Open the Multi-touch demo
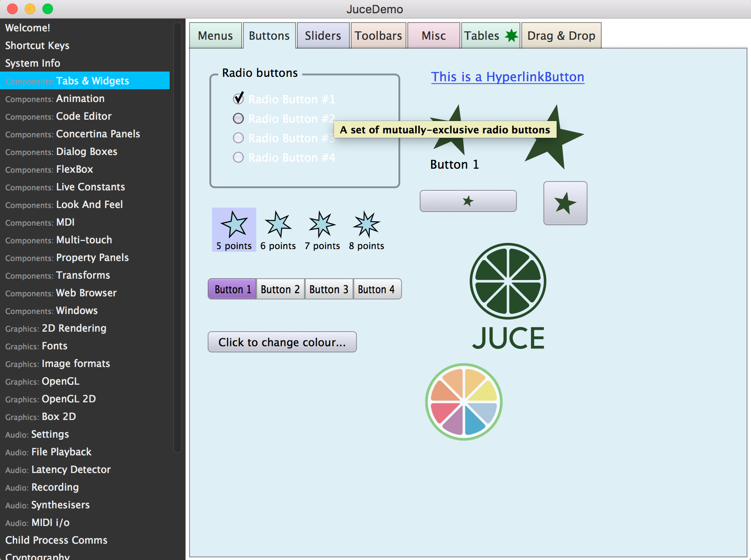The image size is (751, 560). click(85, 240)
